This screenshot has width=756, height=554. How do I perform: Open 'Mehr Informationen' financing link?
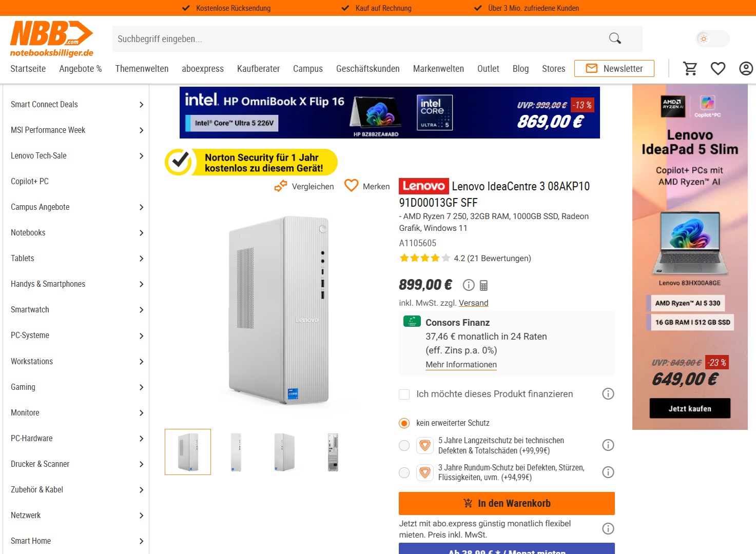[461, 365]
